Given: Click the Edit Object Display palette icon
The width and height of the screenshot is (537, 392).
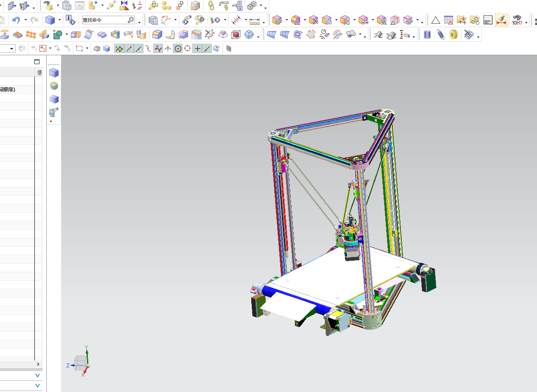Looking at the screenshot, I should [x=200, y=20].
